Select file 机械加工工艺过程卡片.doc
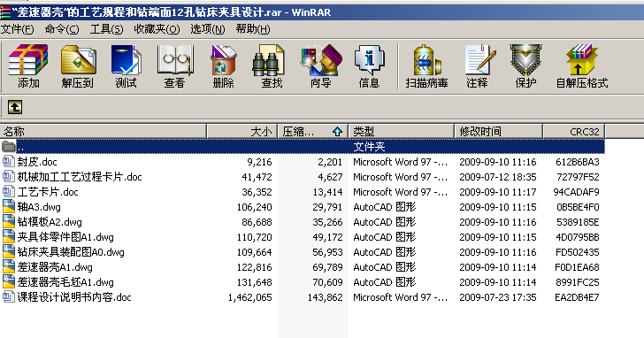Screen dimensions: 644x338 [x=80, y=177]
